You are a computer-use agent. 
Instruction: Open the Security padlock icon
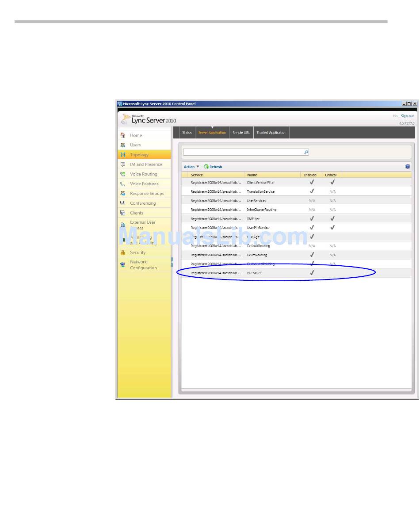click(122, 252)
